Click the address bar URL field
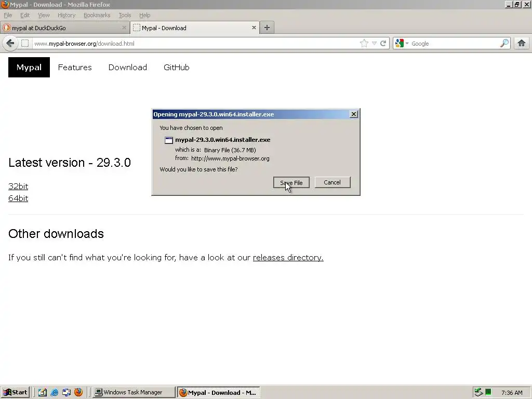This screenshot has width=532, height=399. click(195, 44)
